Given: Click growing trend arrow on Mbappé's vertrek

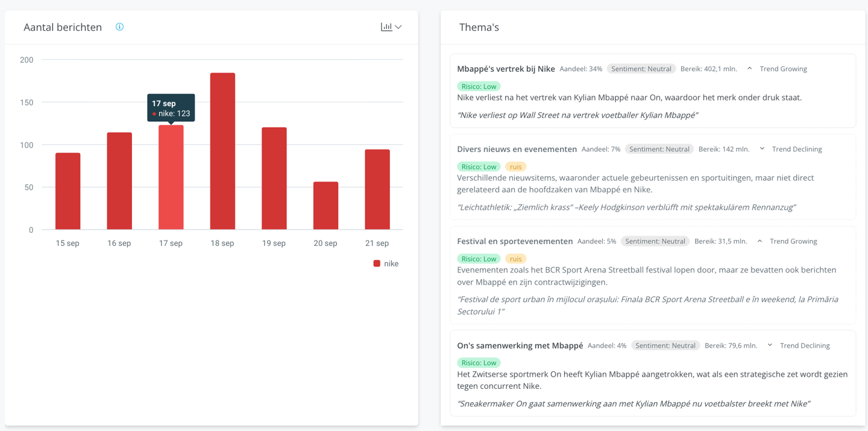Looking at the screenshot, I should pos(749,69).
